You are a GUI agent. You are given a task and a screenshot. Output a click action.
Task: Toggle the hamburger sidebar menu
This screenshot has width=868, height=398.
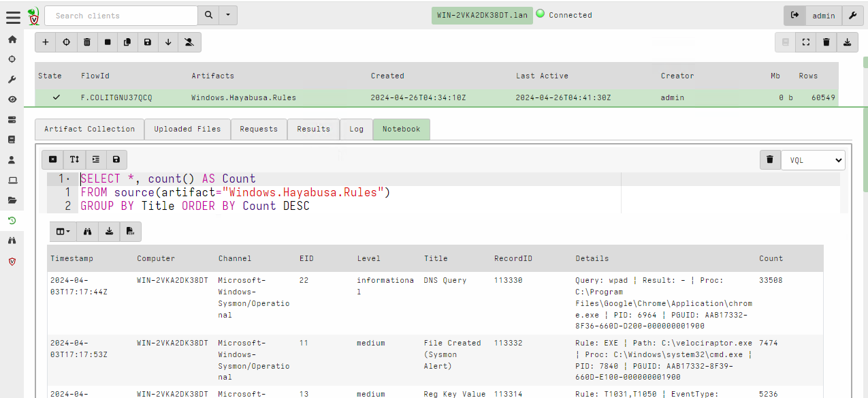click(13, 16)
